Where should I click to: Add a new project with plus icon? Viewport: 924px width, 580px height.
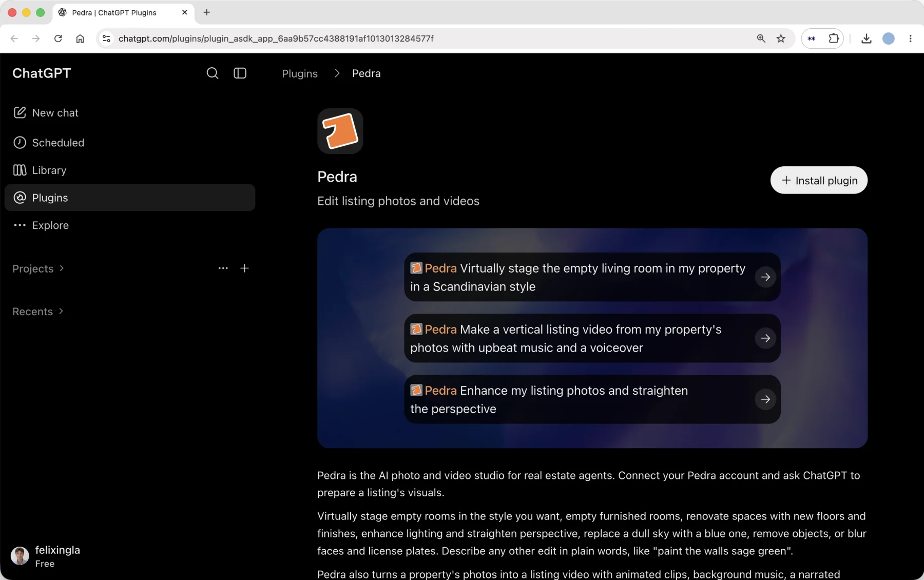tap(244, 268)
